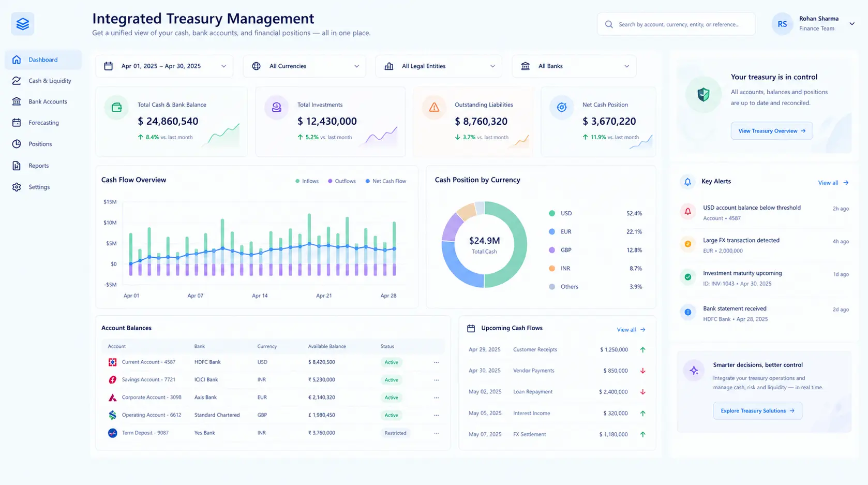The image size is (868, 485).
Task: Click View Treasury Overview button
Action: [x=772, y=131]
